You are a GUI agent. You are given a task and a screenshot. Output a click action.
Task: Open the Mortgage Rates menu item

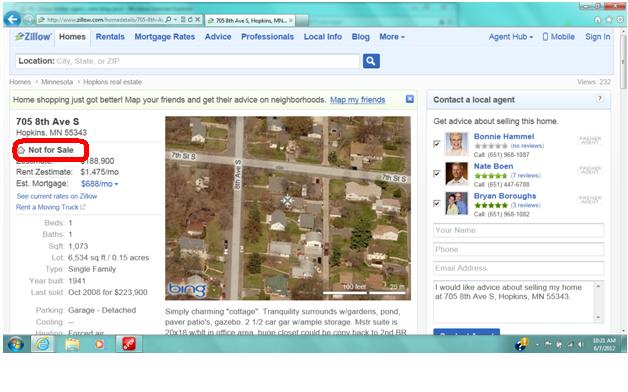pyautogui.click(x=165, y=37)
